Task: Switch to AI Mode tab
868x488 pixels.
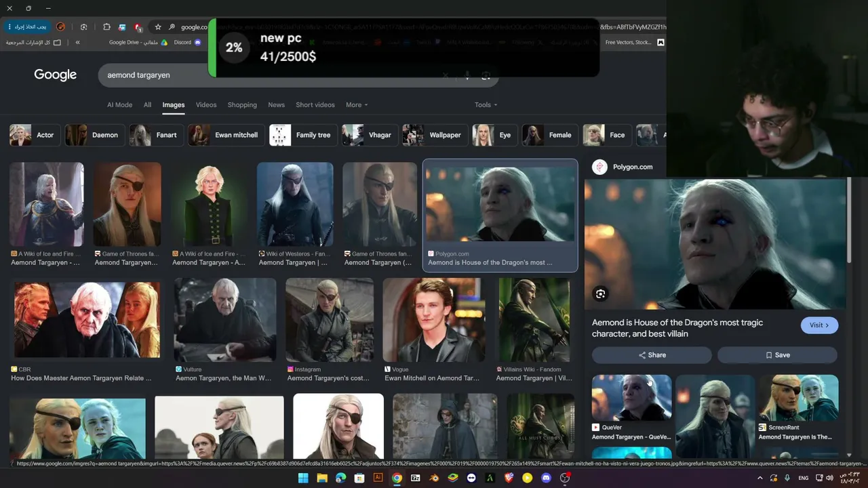Action: [x=119, y=105]
